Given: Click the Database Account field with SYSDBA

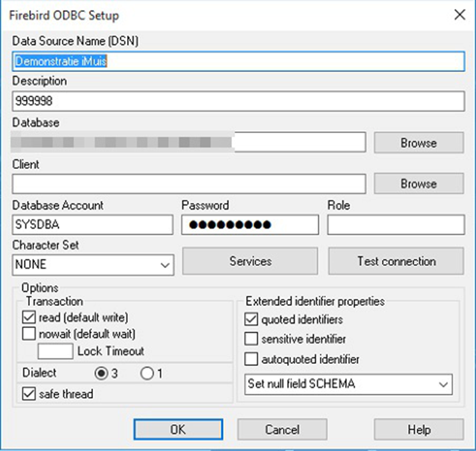Looking at the screenshot, I should point(92,225).
